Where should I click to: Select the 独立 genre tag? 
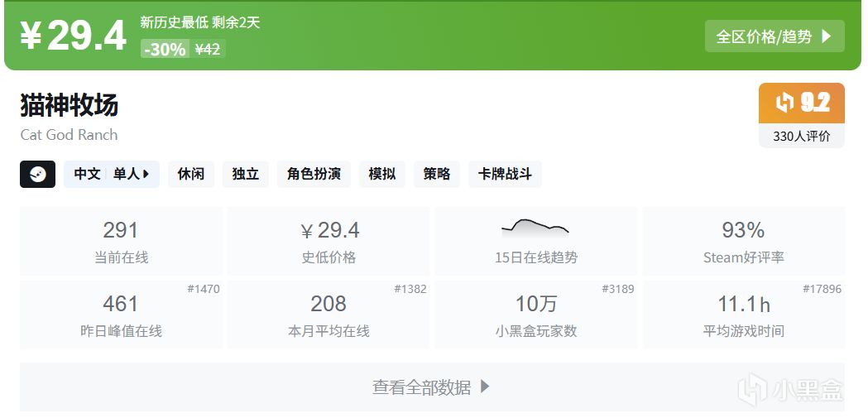pyautogui.click(x=245, y=175)
